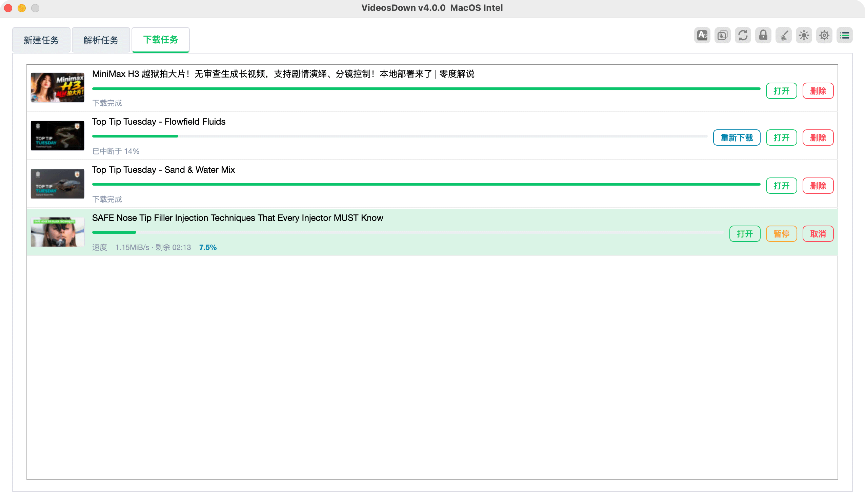Click the 'SAFE Nose Tip Filler Injection' title
This screenshot has height=504, width=865.
(238, 218)
